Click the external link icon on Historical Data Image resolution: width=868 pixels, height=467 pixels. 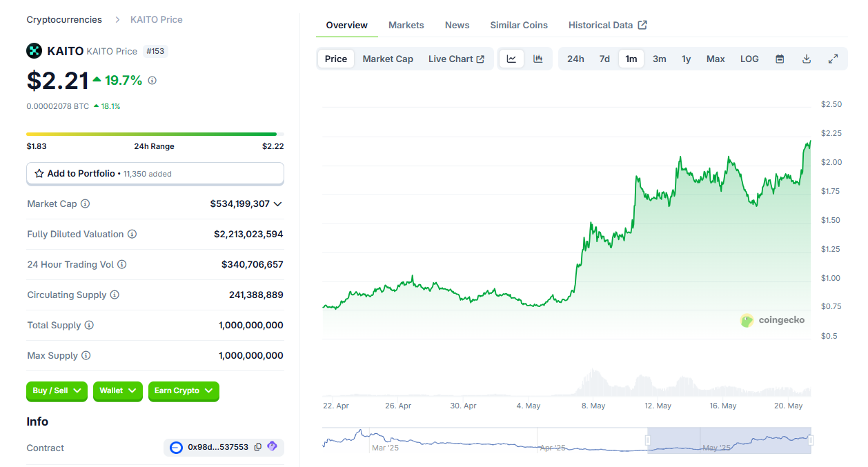[x=642, y=25]
